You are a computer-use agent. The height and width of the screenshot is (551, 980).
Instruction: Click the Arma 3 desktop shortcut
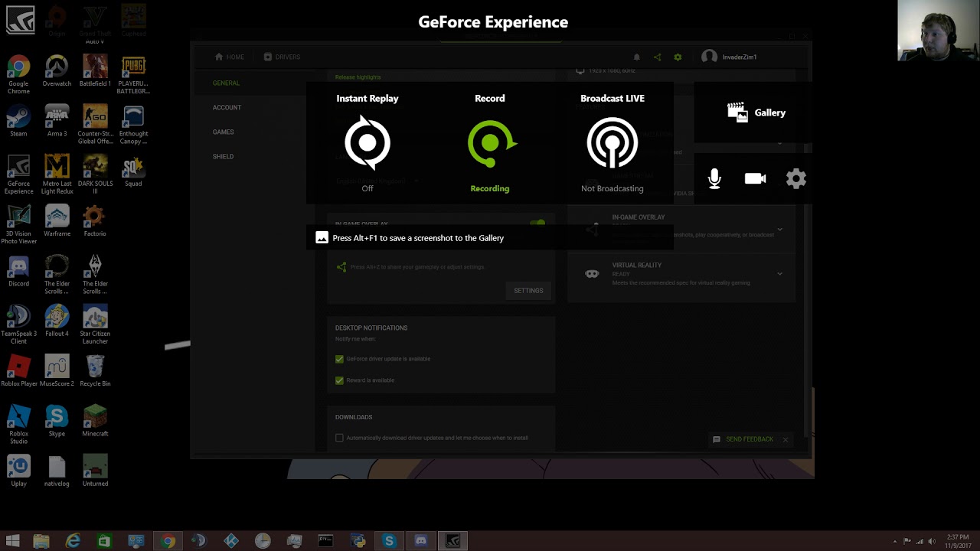pyautogui.click(x=57, y=121)
